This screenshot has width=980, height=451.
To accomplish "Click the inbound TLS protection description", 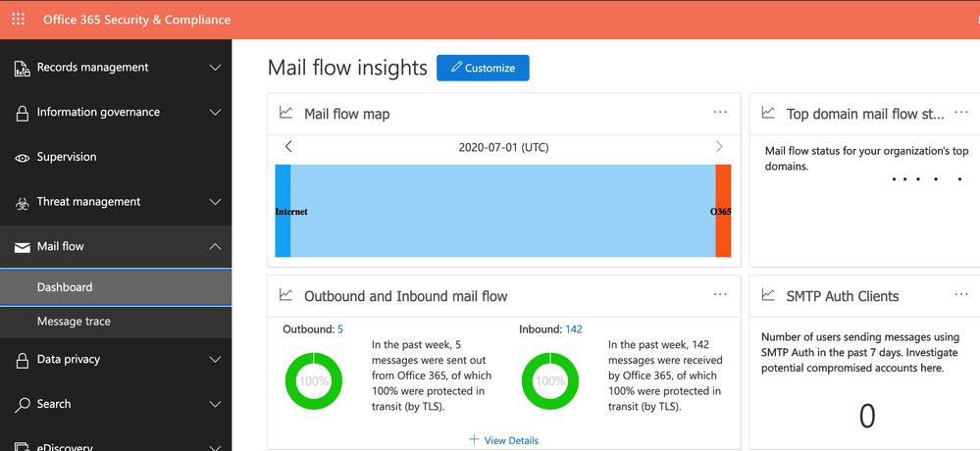I will pyautogui.click(x=666, y=376).
